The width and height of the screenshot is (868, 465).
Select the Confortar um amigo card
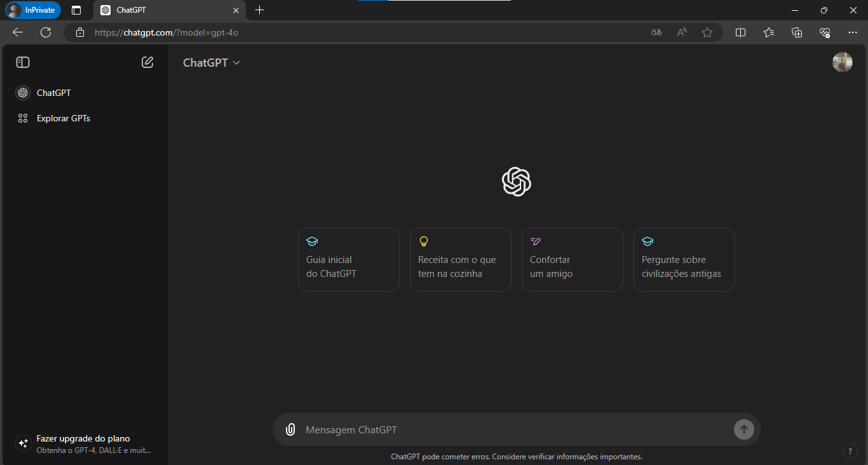tap(573, 259)
